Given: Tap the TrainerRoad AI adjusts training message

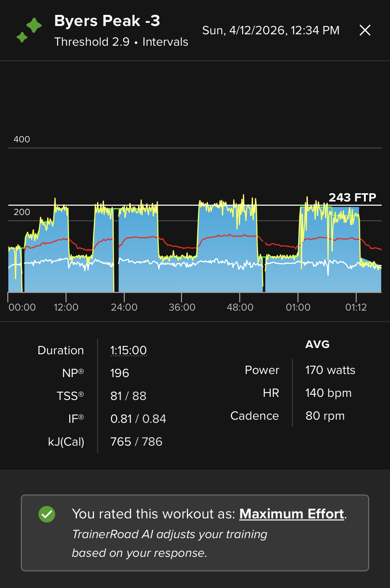Looking at the screenshot, I should (169, 544).
